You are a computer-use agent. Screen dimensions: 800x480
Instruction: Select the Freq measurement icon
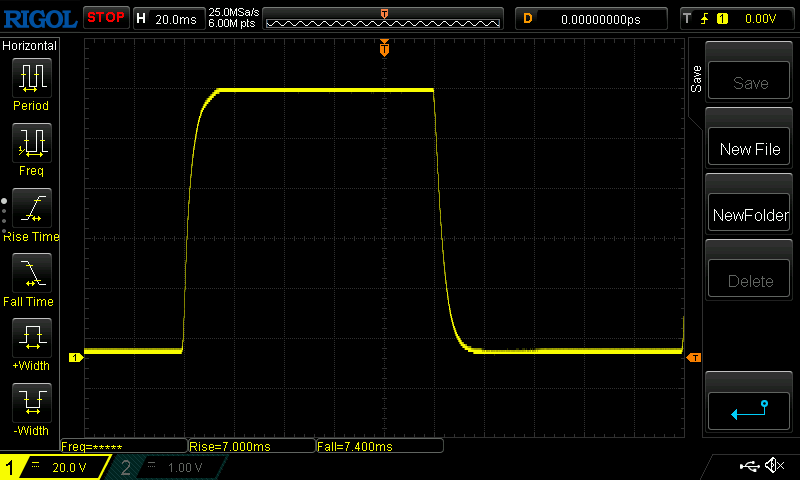click(32, 143)
